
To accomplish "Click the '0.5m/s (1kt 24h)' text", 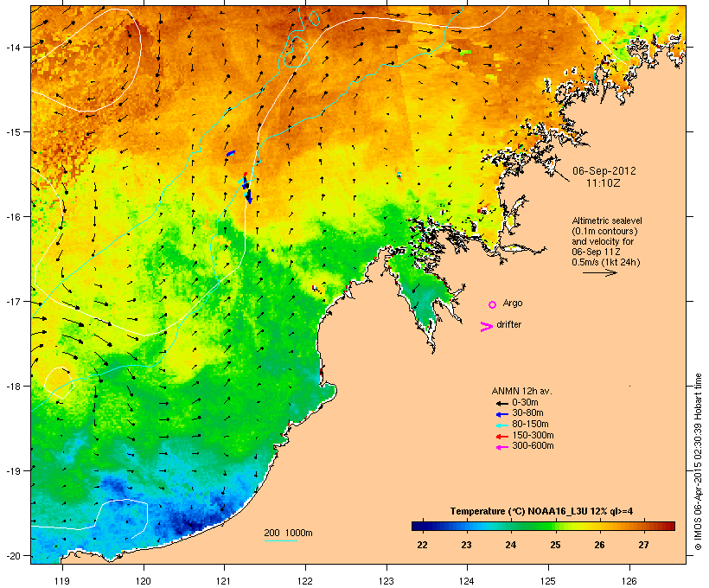I will [x=606, y=262].
